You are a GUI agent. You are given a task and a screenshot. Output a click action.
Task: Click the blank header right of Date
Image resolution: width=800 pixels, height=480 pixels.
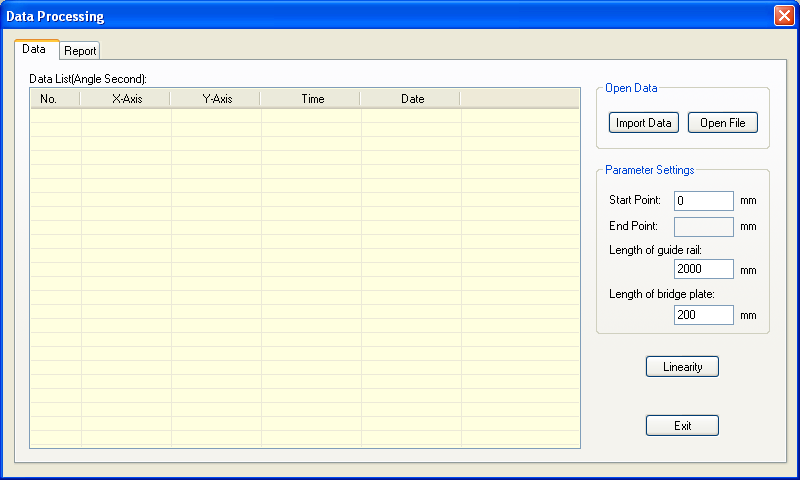coord(519,99)
